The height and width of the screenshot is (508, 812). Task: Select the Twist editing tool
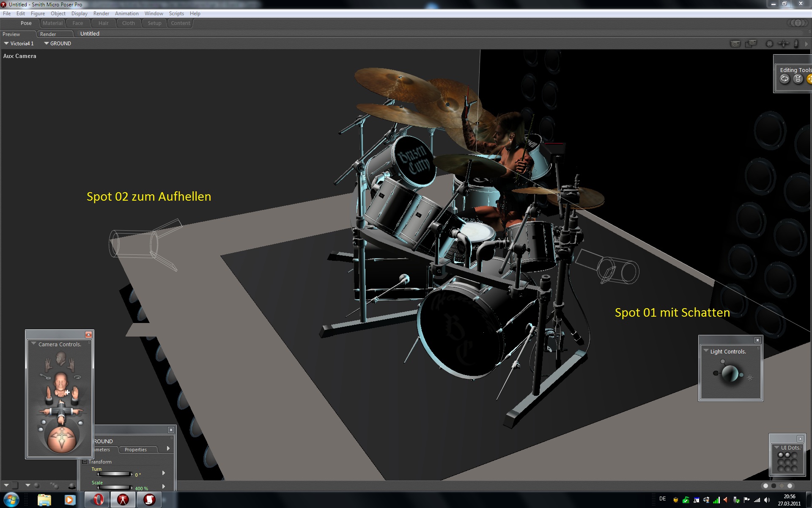pyautogui.click(x=798, y=79)
